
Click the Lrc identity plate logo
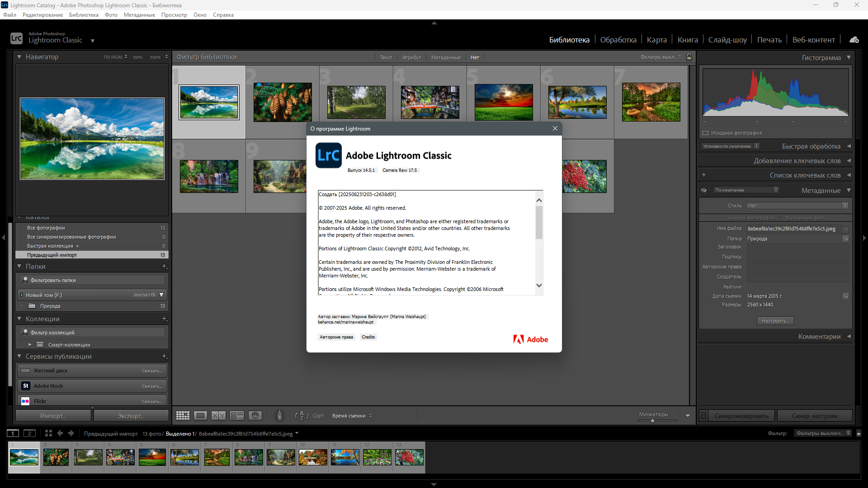(16, 38)
